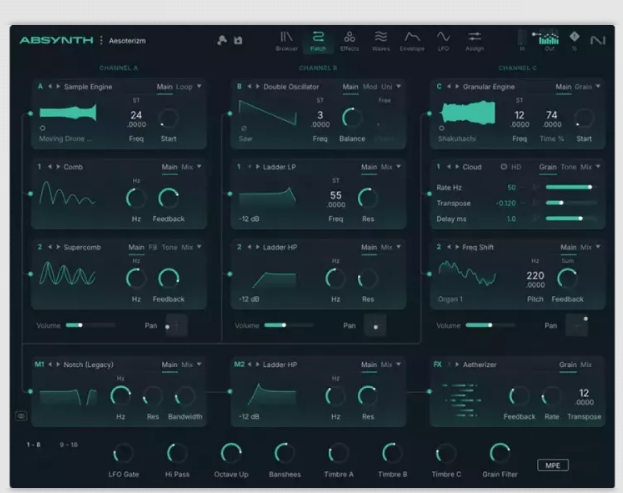Click the output level meter
623x493 pixels.
[x=549, y=38]
